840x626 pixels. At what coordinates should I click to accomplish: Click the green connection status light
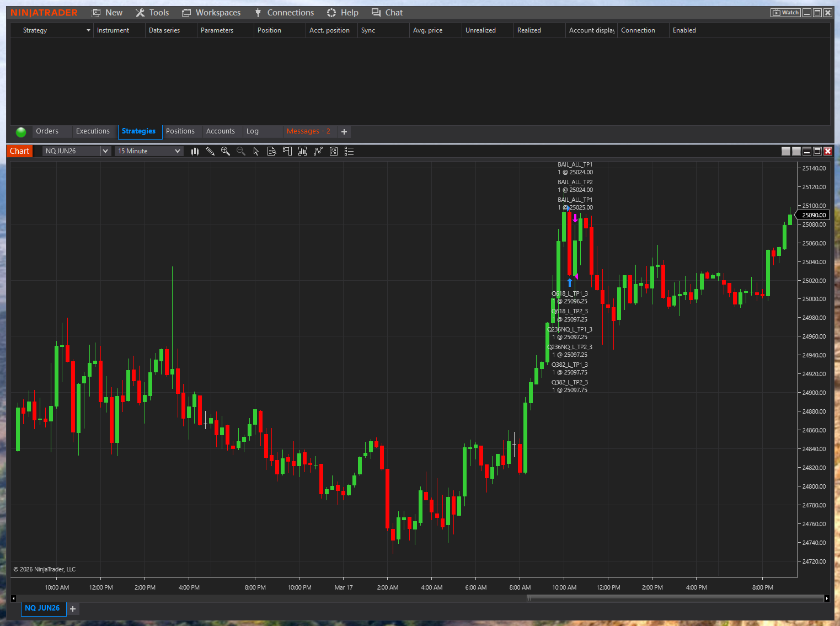[20, 132]
